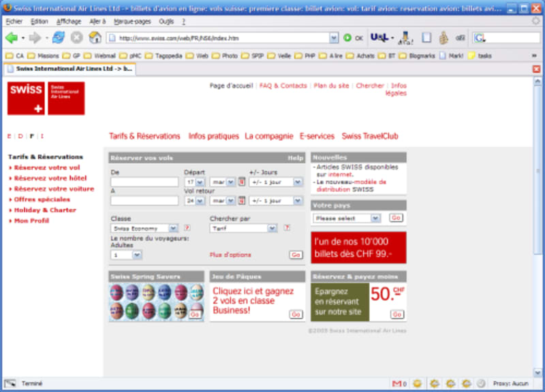This screenshot has width=545, height=392.
Task: Click Plus d'options link
Action: click(x=230, y=255)
